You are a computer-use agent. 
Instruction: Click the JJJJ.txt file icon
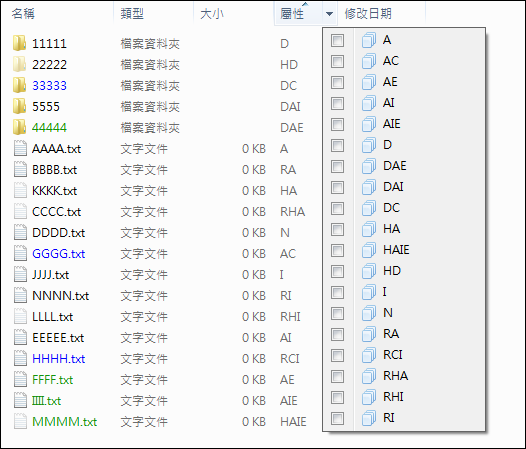20,275
